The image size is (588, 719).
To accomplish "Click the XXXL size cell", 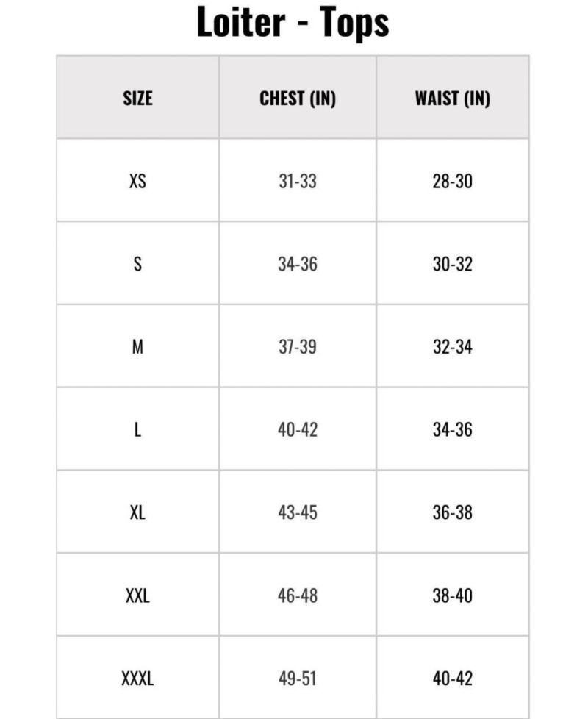I will (137, 678).
